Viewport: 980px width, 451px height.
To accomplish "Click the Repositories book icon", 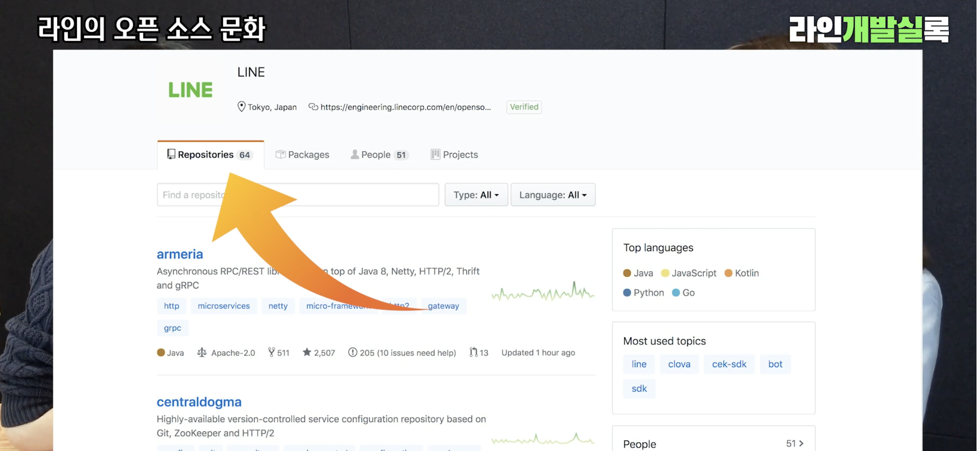I will click(171, 154).
